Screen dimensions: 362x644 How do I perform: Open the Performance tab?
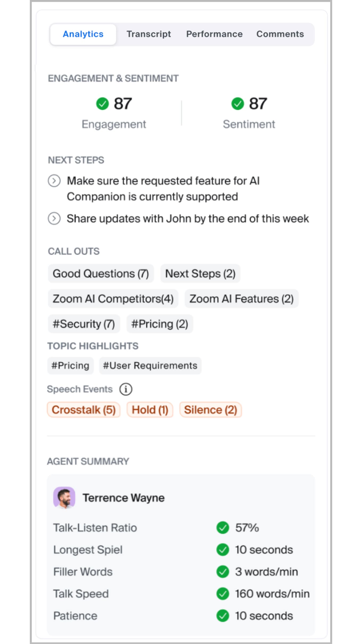pyautogui.click(x=214, y=34)
